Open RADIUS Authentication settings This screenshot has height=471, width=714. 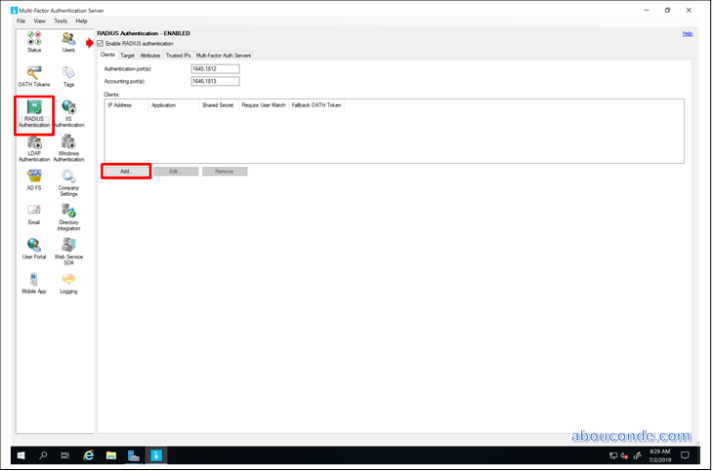click(x=34, y=113)
